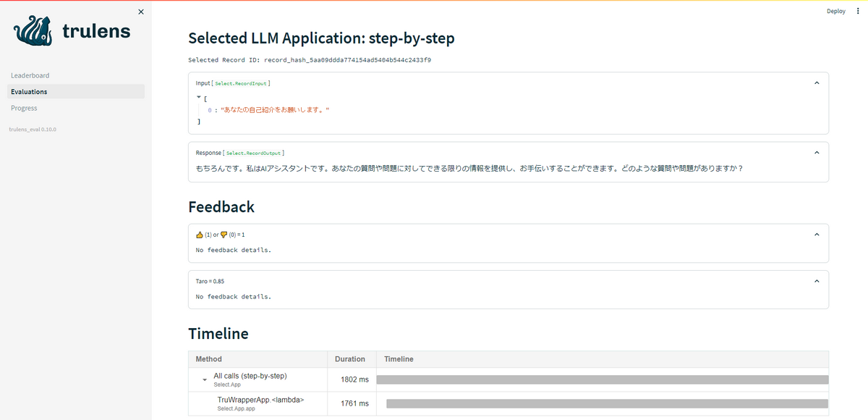Screen dimensions: 868x420
Task: Open the Leaderboard page
Action: coord(30,75)
